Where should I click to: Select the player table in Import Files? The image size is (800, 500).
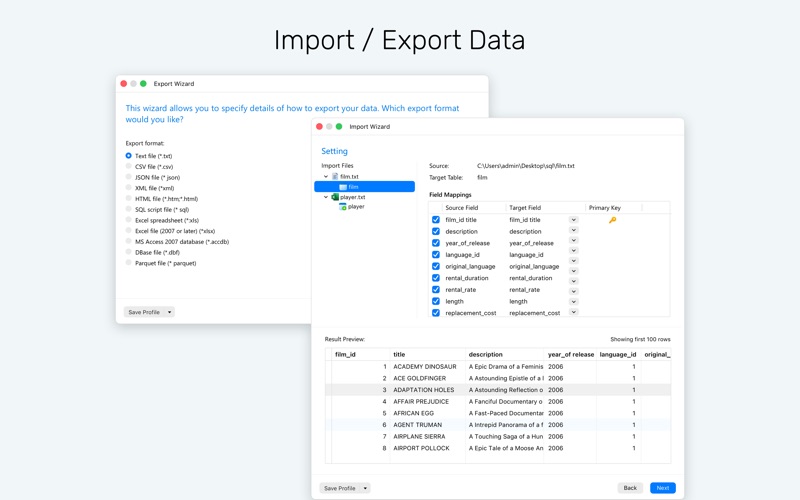click(356, 207)
